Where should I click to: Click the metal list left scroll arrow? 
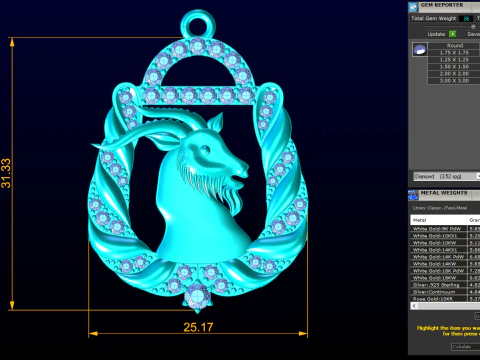414,306
